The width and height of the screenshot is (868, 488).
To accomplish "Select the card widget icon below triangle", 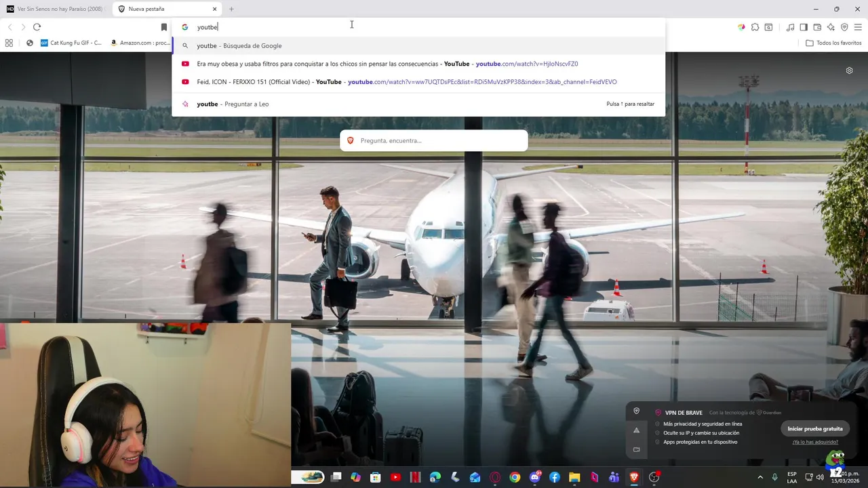I will coord(636,449).
